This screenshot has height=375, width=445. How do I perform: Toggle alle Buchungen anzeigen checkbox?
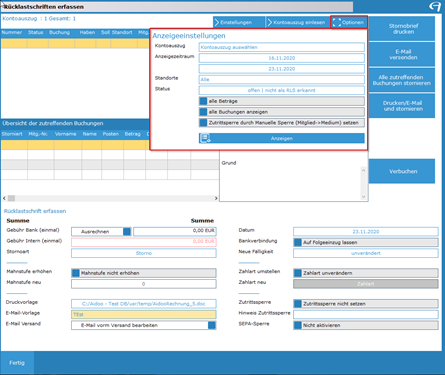pos(203,112)
